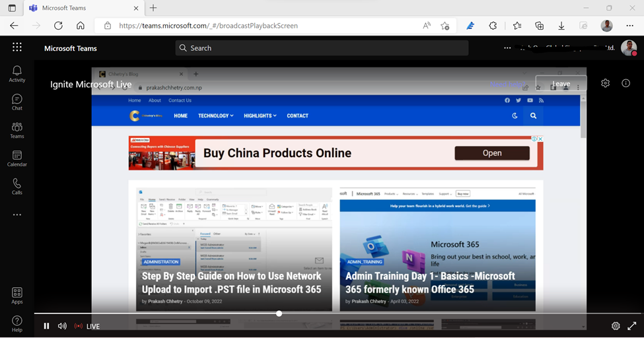Open the blog YouTube icon
The height and width of the screenshot is (338, 644).
click(530, 100)
